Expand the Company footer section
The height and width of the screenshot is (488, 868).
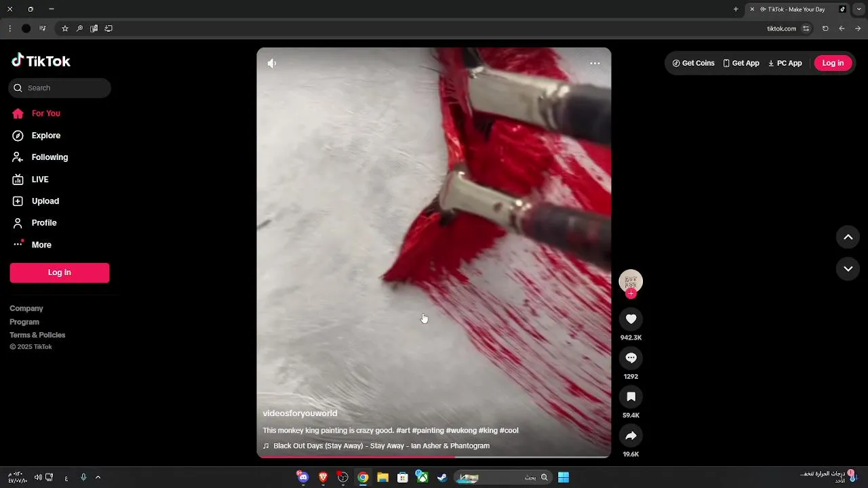point(26,308)
